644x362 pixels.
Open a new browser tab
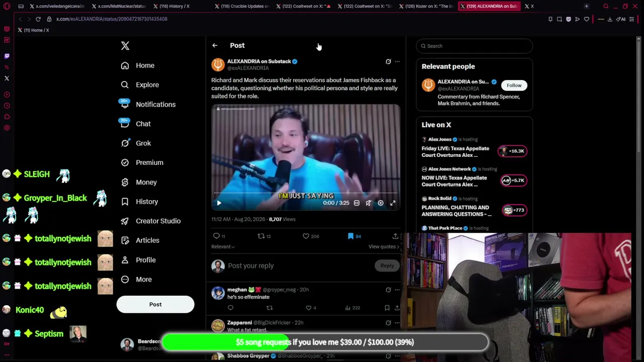586,6
